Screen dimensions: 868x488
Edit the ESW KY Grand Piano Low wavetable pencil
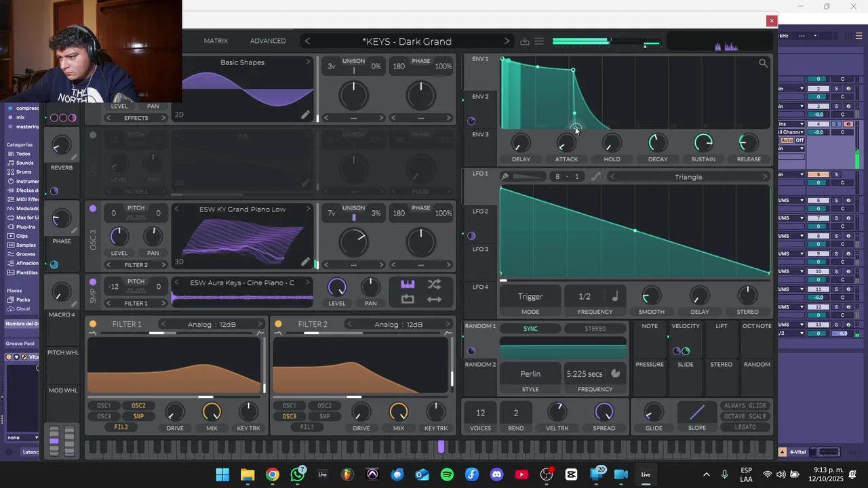(305, 262)
